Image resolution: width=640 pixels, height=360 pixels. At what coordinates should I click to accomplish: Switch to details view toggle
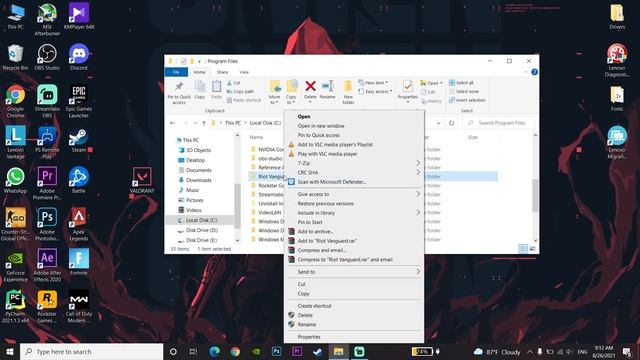pos(524,249)
